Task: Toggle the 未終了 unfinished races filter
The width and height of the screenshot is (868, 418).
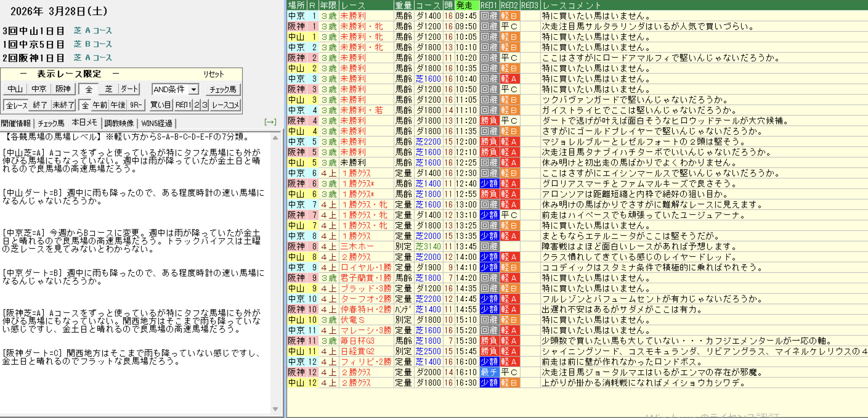Action: [63, 105]
